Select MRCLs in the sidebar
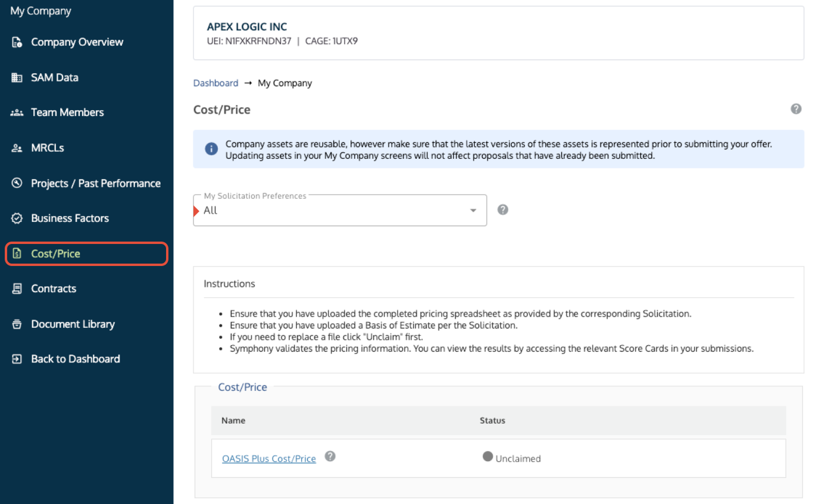 (48, 148)
